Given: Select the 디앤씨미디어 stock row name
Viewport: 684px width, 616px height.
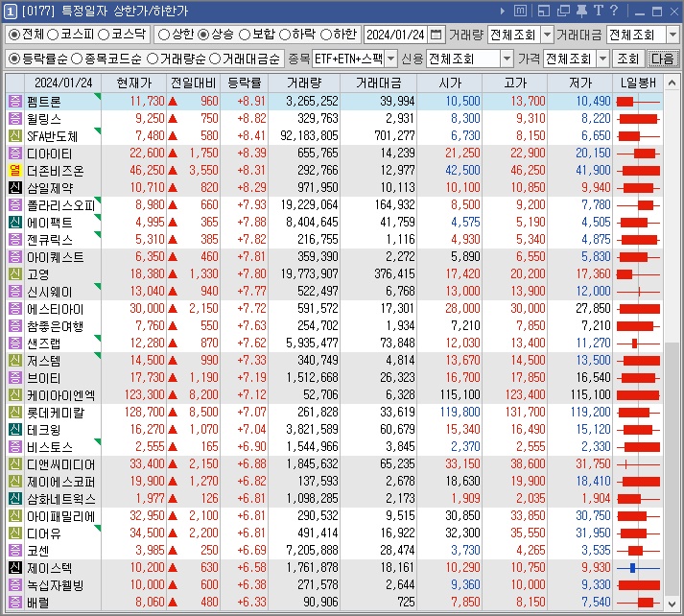Looking at the screenshot, I should click(60, 464).
